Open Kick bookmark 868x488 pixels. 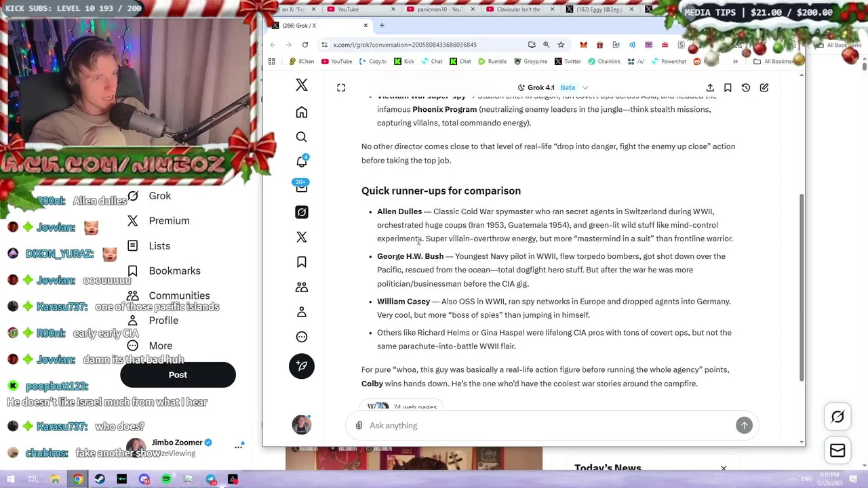(x=404, y=61)
